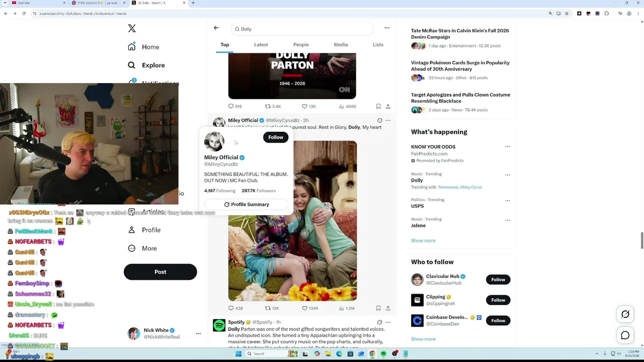
Task: Open Grok icon on Miley Official post
Action: point(379,121)
